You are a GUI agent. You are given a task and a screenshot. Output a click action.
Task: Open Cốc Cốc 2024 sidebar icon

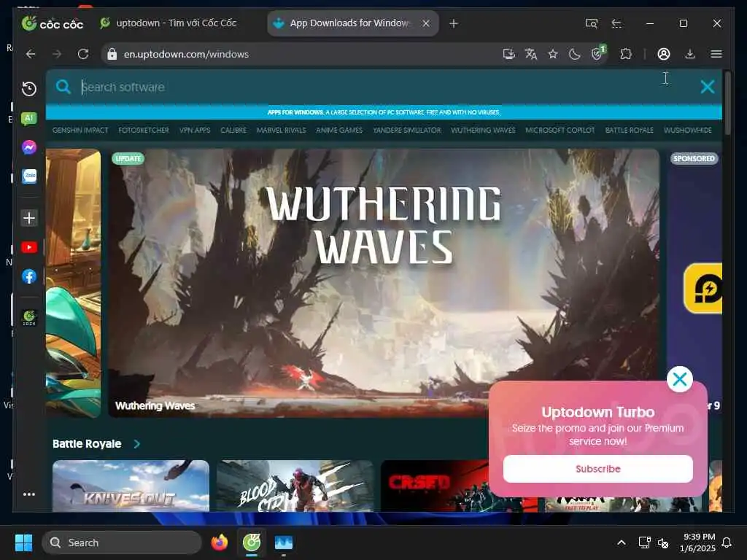click(29, 318)
